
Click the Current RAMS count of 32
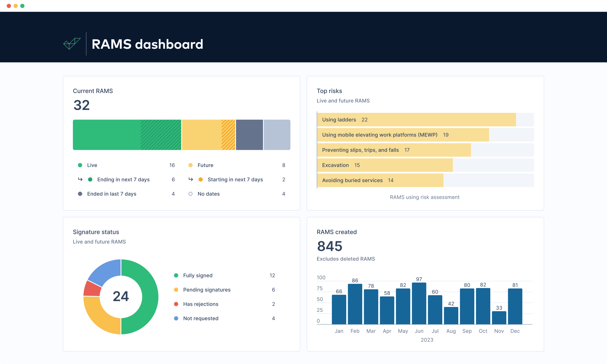(x=81, y=105)
